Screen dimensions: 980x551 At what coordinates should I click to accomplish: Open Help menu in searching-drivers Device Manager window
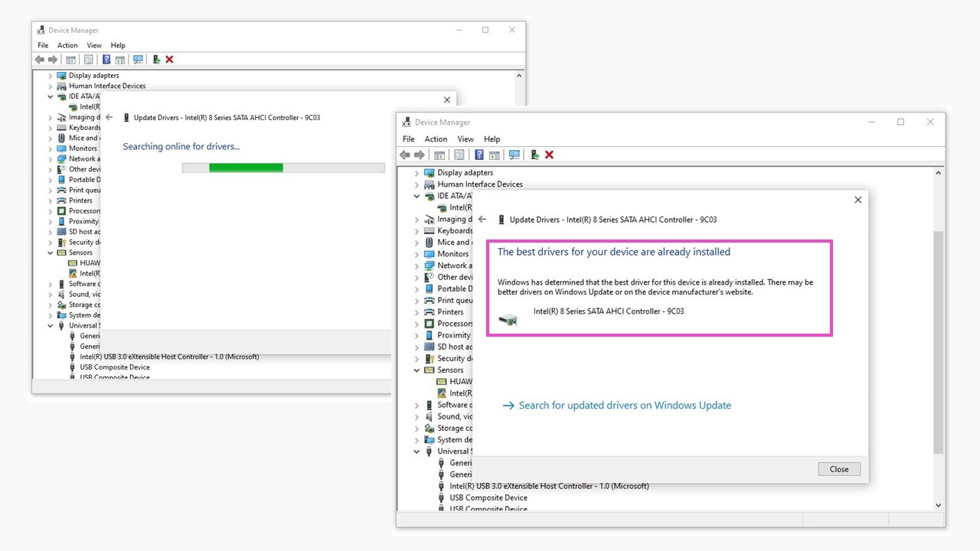(x=118, y=45)
